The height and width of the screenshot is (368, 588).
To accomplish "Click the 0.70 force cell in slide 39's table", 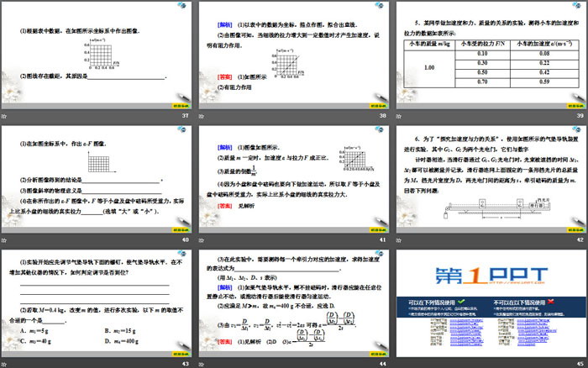I will click(482, 81).
